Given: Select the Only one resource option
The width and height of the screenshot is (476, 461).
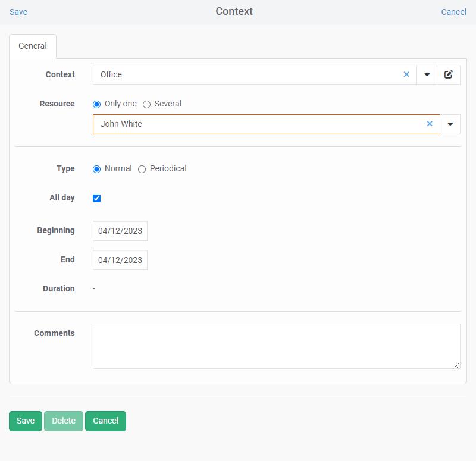Looking at the screenshot, I should (x=96, y=104).
